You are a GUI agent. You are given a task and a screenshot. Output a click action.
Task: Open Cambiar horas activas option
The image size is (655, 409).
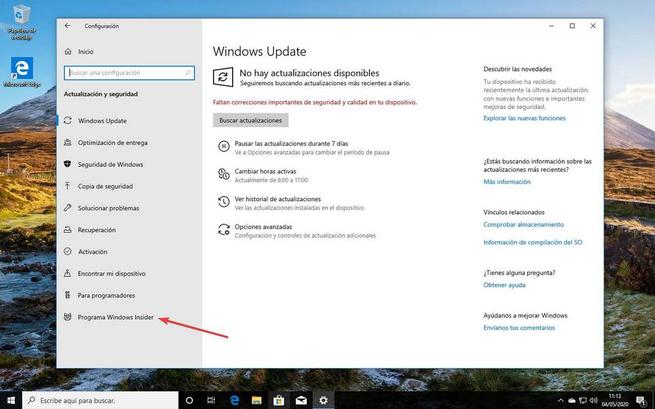click(x=265, y=171)
